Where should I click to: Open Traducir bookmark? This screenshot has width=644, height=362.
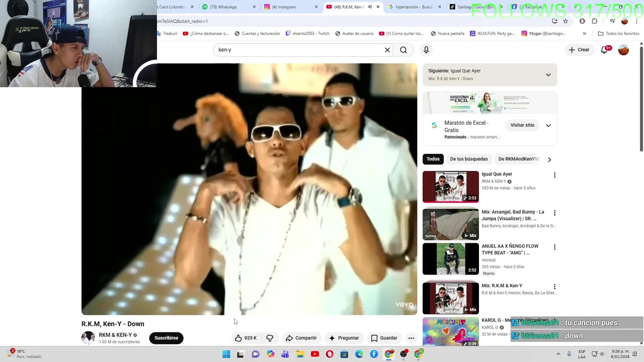click(168, 34)
